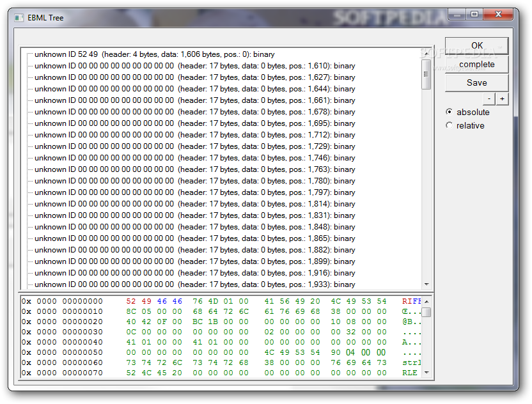Click the RLE ASCII text in hex view
532x404 pixels.
click(409, 373)
